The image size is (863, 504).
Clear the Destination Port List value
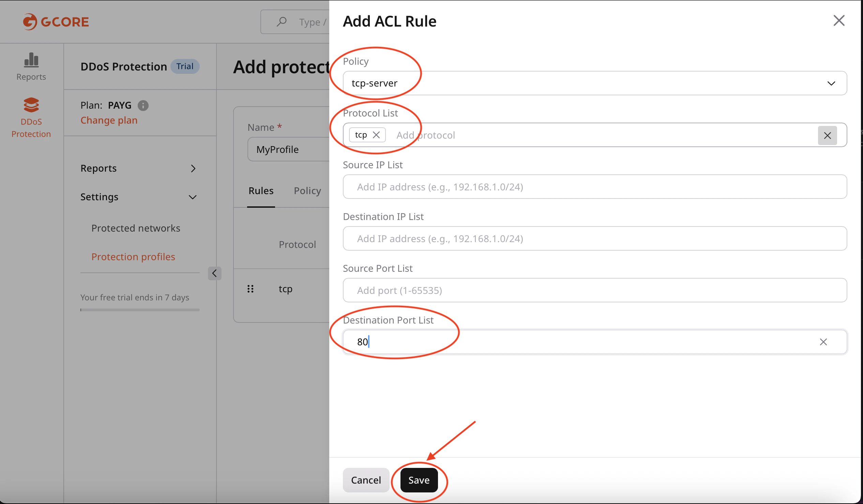coord(823,342)
